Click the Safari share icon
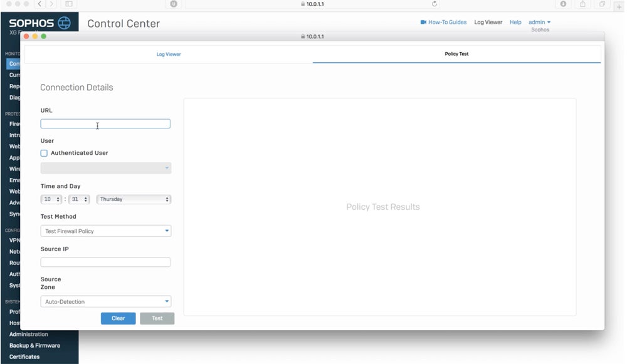 (582, 4)
